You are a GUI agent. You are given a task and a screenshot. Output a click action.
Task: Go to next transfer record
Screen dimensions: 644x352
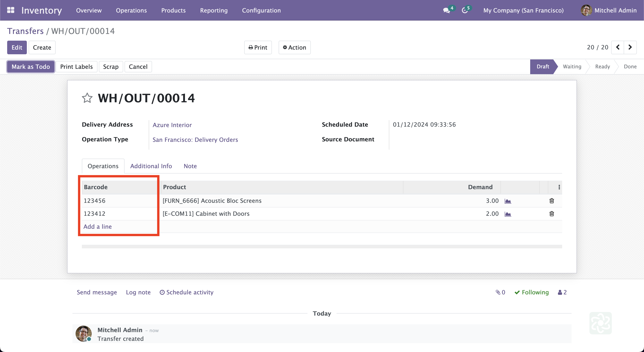(630, 47)
